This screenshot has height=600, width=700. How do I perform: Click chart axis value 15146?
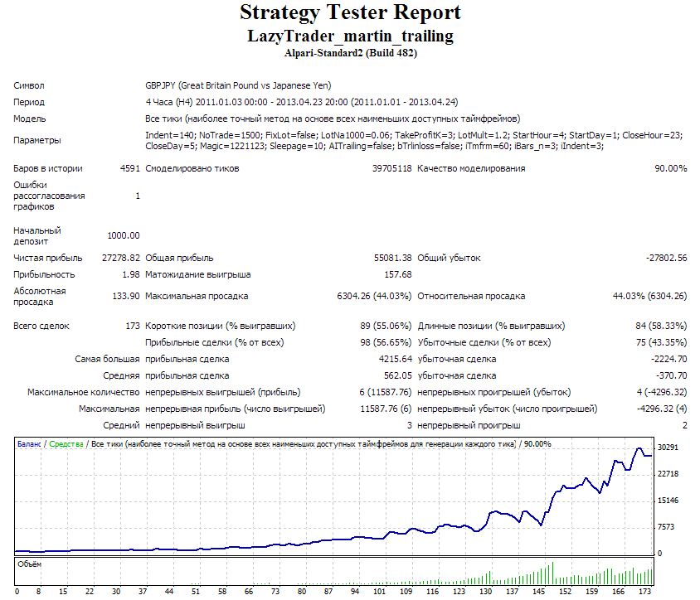(x=668, y=501)
